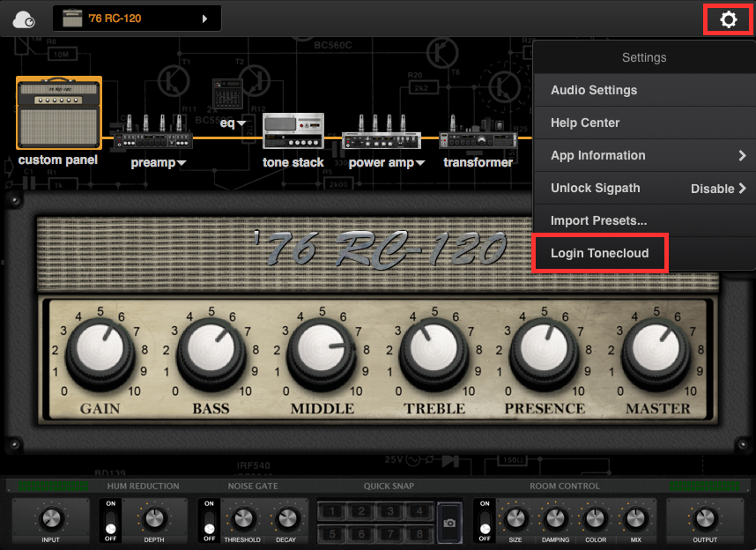Screen dimensions: 756x550
Task: Open the '76 RC-120 preset selector
Action: 137,19
